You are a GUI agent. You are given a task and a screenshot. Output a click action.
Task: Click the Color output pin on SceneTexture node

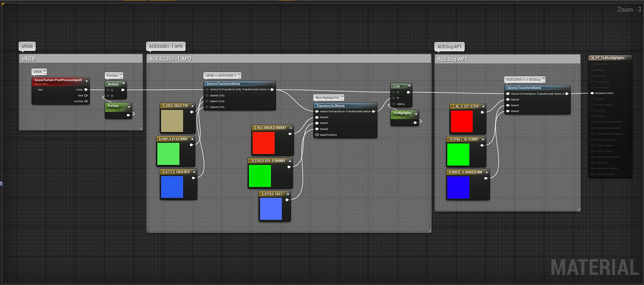[x=86, y=90]
